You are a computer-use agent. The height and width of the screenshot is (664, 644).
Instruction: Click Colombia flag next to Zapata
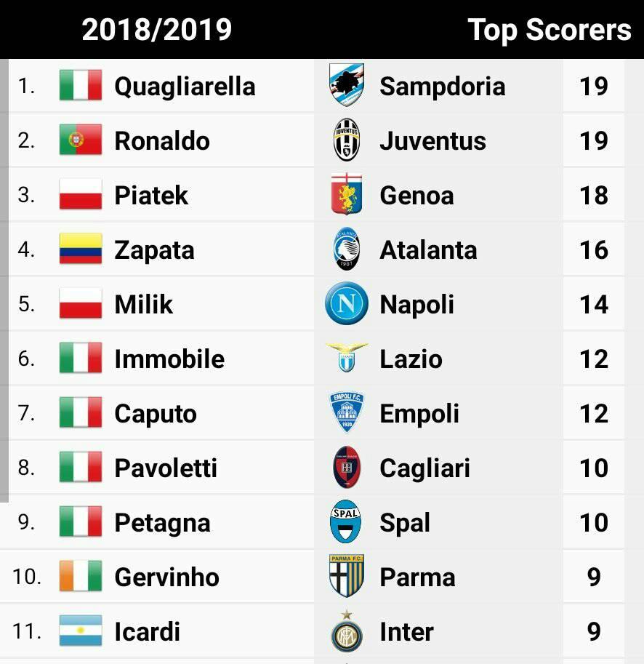click(x=81, y=249)
